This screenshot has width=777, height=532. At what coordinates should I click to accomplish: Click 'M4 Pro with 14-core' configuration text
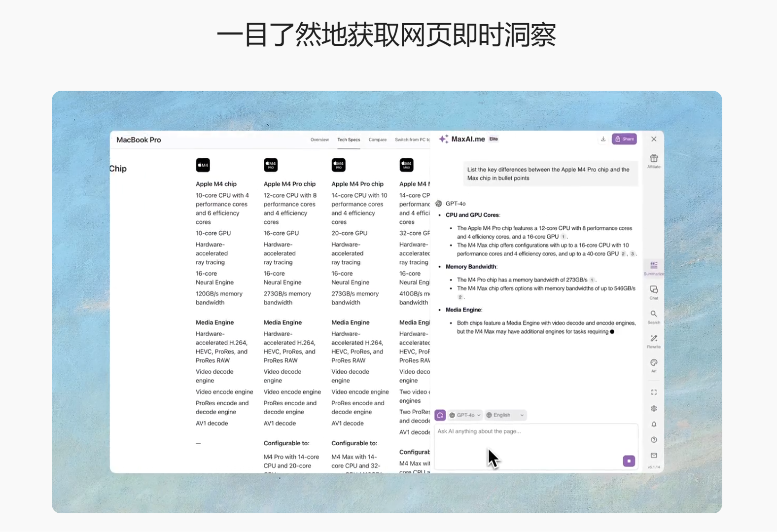pyautogui.click(x=291, y=457)
